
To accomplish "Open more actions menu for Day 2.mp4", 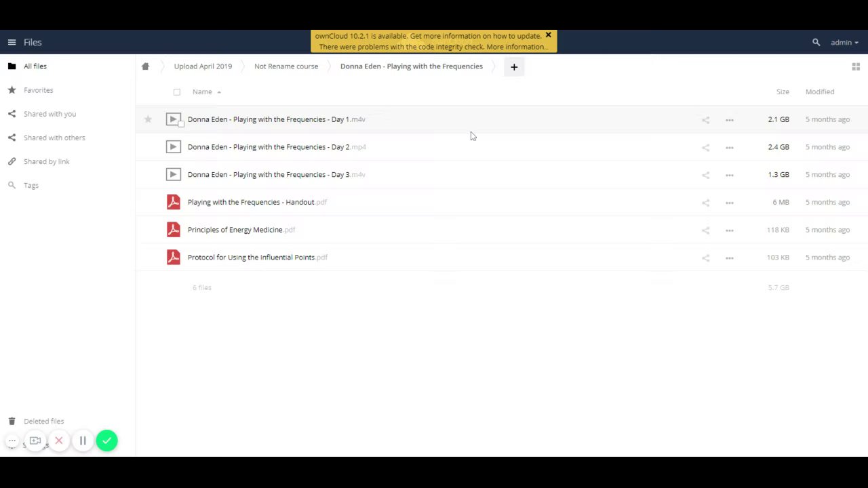I will pyautogui.click(x=730, y=147).
